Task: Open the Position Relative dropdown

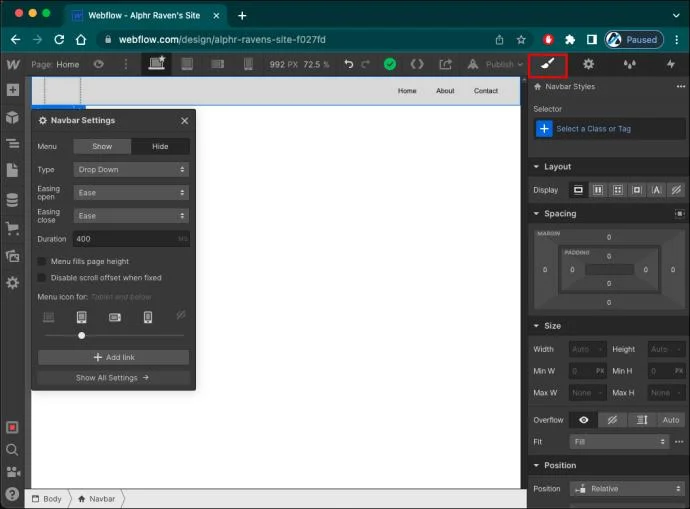Action: (628, 489)
